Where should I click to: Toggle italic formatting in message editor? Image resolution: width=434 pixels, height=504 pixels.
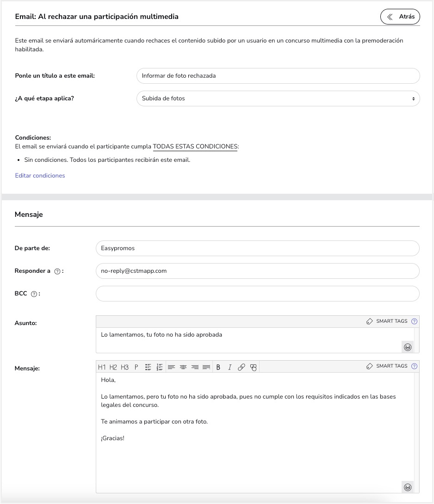click(229, 367)
